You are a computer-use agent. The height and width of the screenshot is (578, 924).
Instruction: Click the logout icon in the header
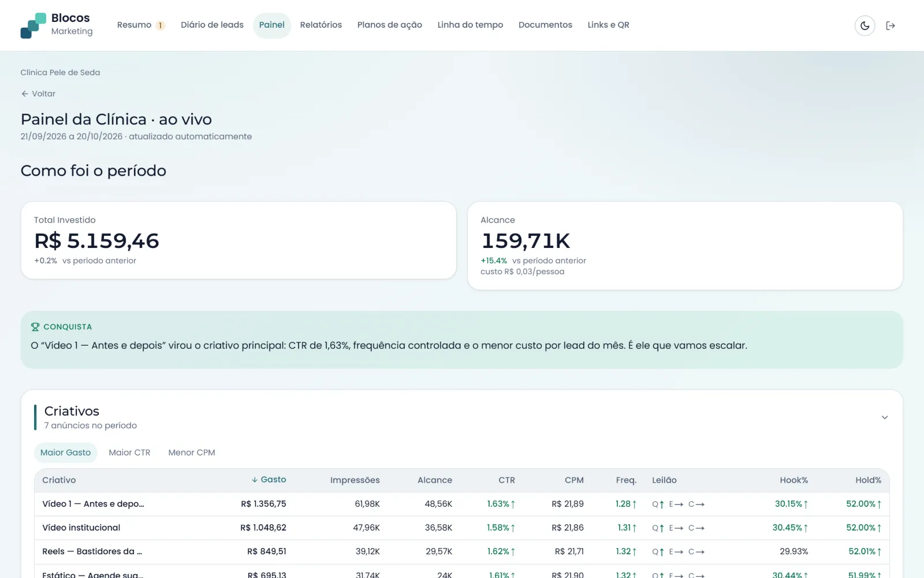coord(891,25)
